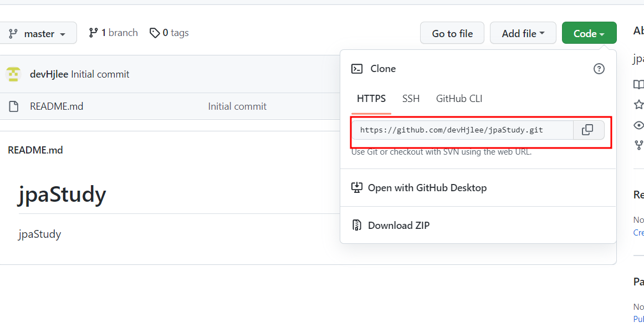Select the HTTPS tab
644x327 pixels.
pyautogui.click(x=371, y=99)
